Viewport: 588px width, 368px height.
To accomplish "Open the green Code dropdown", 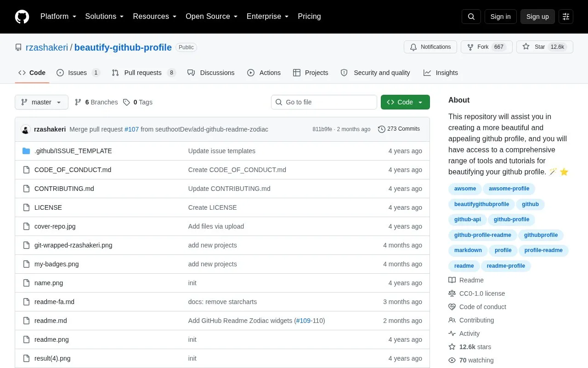I will pos(405,102).
